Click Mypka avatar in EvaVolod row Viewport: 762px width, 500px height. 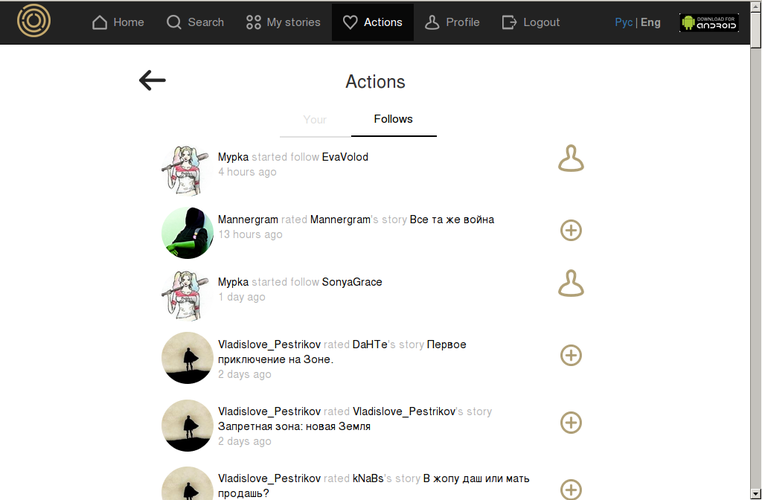click(187, 171)
